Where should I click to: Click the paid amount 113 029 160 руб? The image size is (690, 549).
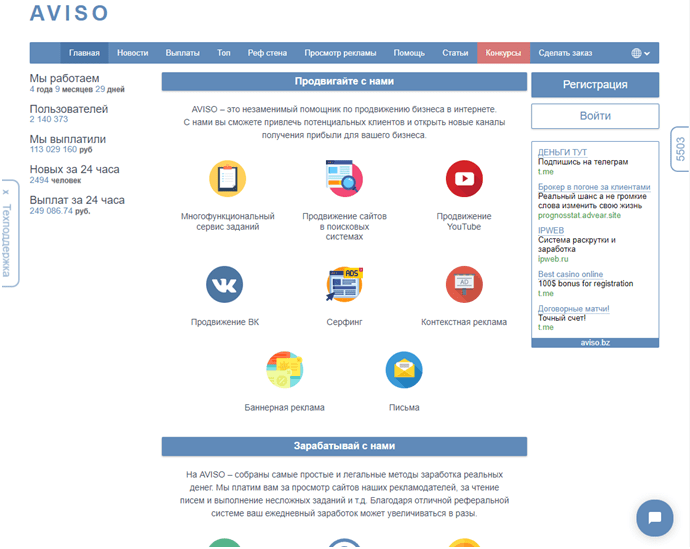(x=61, y=150)
